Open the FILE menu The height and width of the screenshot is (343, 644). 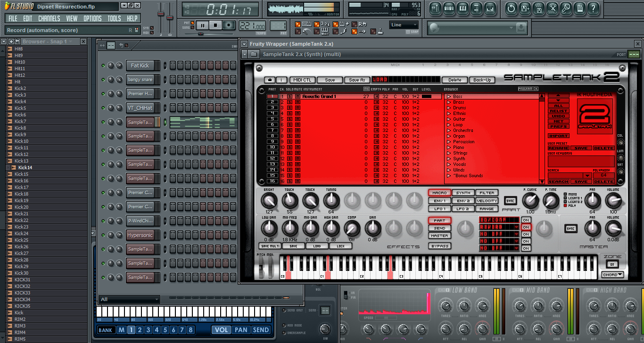(13, 18)
